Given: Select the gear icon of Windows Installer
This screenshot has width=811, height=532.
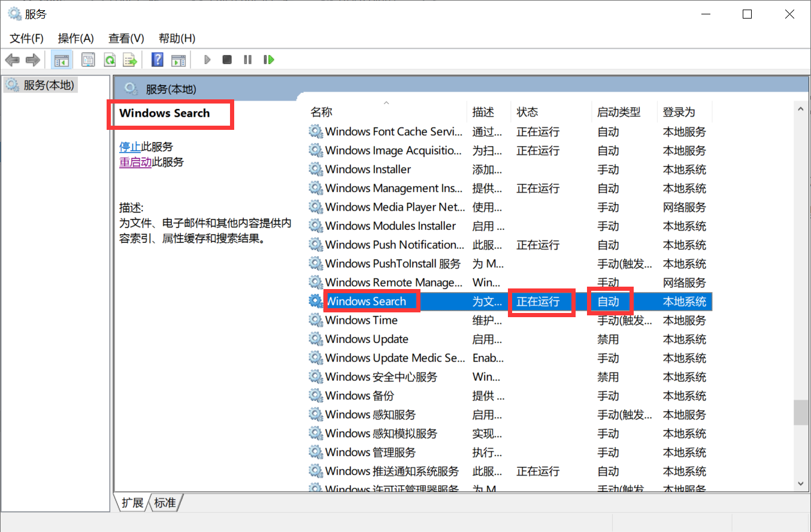Looking at the screenshot, I should (316, 169).
